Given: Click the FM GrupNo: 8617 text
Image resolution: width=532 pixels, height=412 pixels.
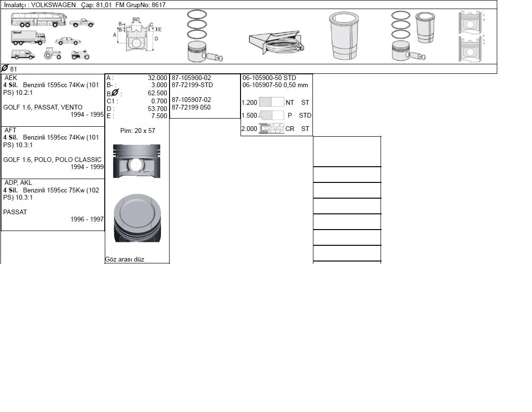Looking at the screenshot, I should click(x=141, y=5).
